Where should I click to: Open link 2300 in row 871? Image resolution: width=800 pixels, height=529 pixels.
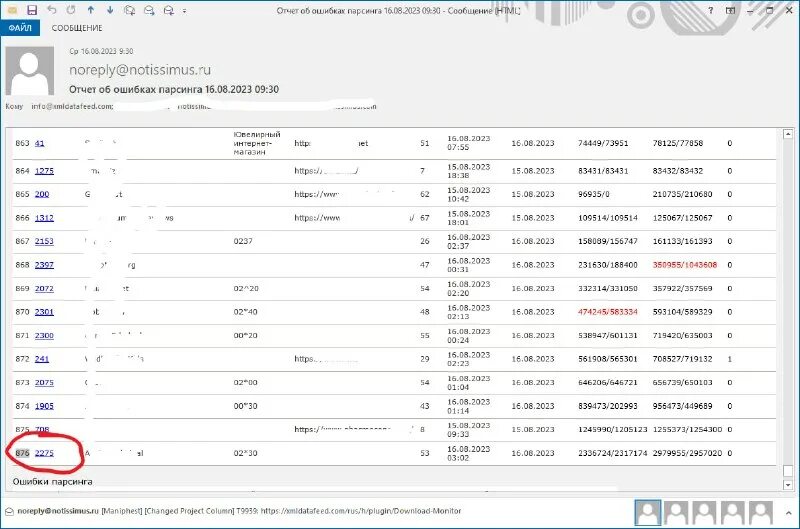point(44,335)
